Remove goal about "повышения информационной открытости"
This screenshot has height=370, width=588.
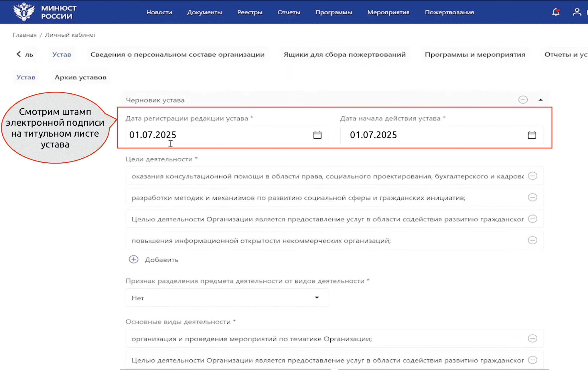tap(533, 241)
